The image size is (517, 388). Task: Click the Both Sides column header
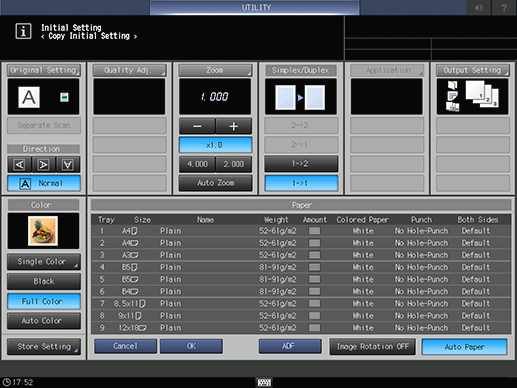coord(478,220)
